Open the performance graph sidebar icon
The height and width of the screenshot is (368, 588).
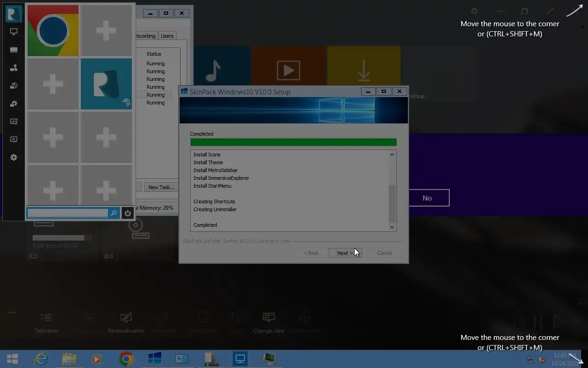coord(14,121)
